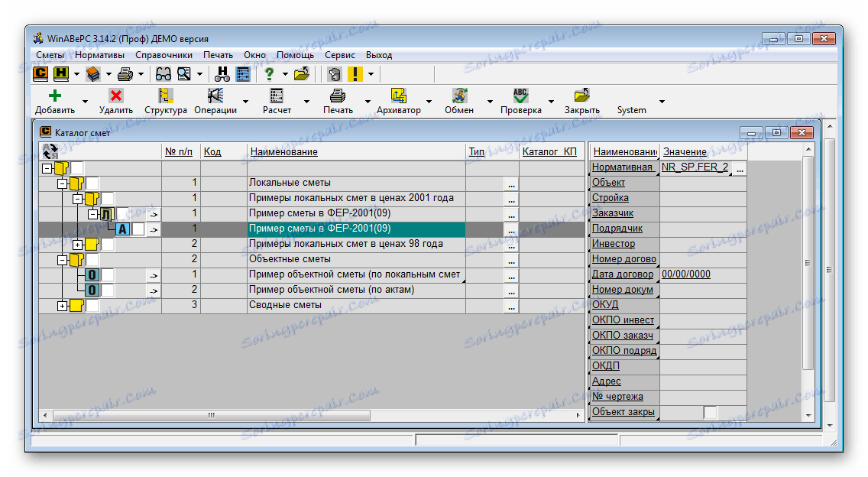Open the Помощь menu
Screen dimensions: 868x477
click(295, 55)
